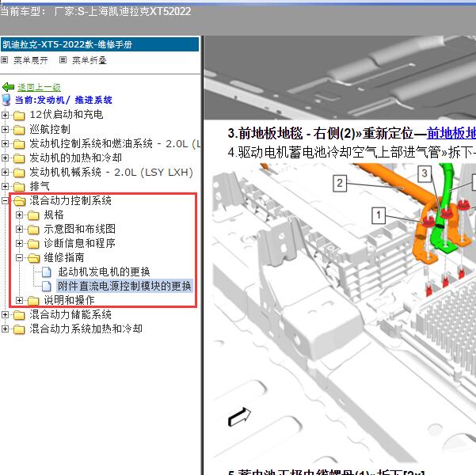Collapse the 维修指南 subfolder node
Screen dimensions: 476x475
20,257
